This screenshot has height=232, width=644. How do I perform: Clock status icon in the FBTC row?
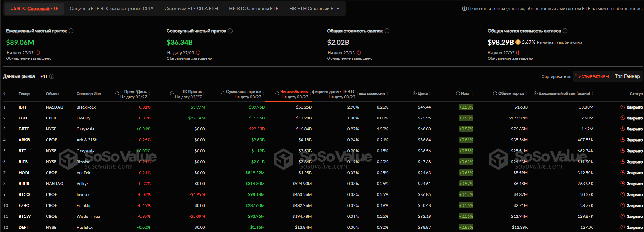(622, 118)
